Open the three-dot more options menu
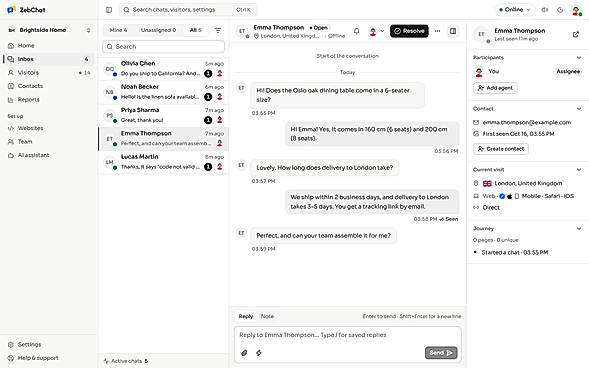 click(x=437, y=31)
